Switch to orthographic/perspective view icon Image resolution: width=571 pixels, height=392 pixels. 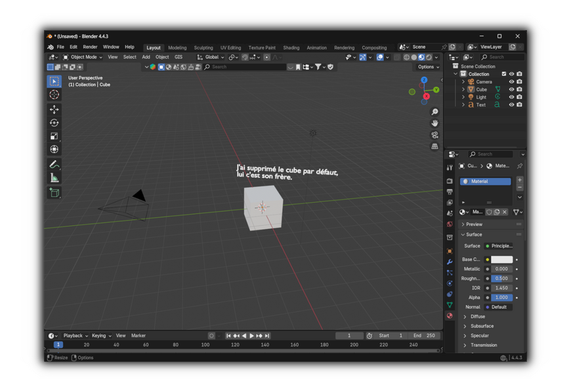coord(434,146)
